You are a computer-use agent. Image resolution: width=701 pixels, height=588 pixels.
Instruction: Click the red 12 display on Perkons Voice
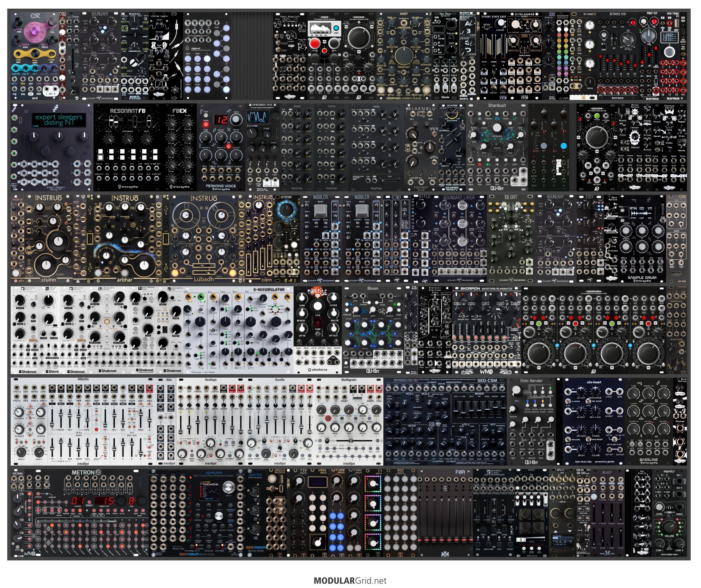click(x=221, y=120)
